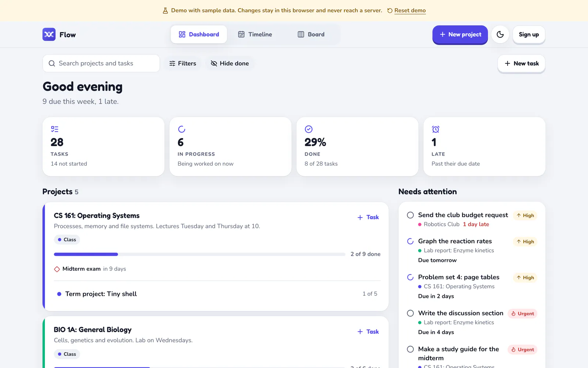Click the Sign up button
The height and width of the screenshot is (368, 588).
click(x=529, y=35)
